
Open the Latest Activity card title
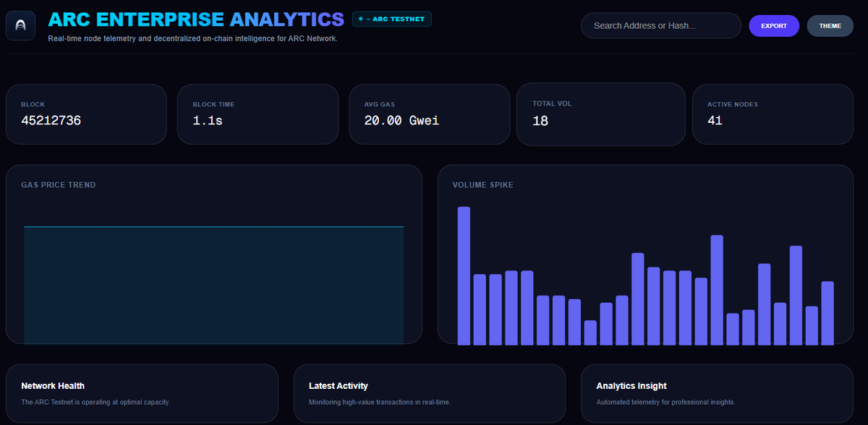tap(339, 386)
